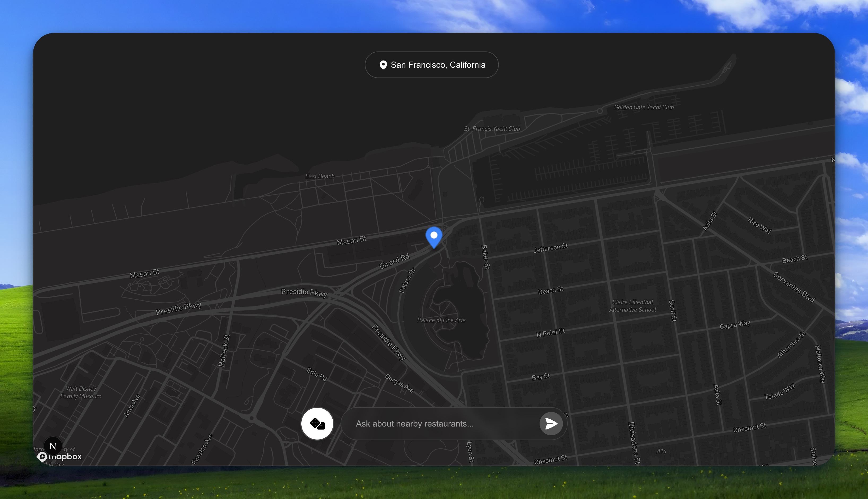The width and height of the screenshot is (868, 499).
Task: Click the Girard Rd street label
Action: [394, 261]
